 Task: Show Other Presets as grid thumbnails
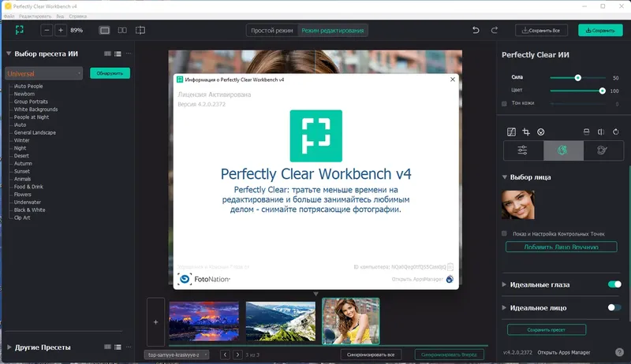107,347
